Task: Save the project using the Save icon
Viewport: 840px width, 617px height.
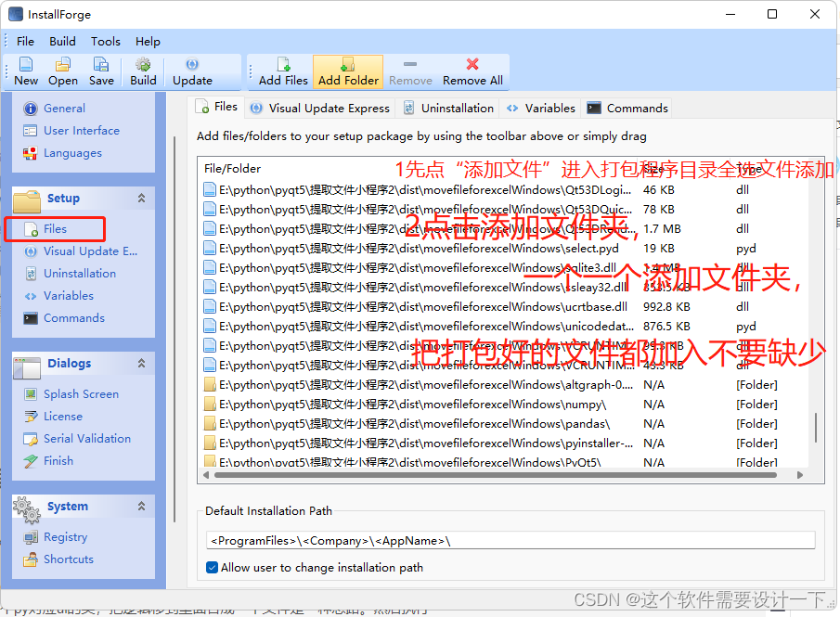Action: point(101,71)
